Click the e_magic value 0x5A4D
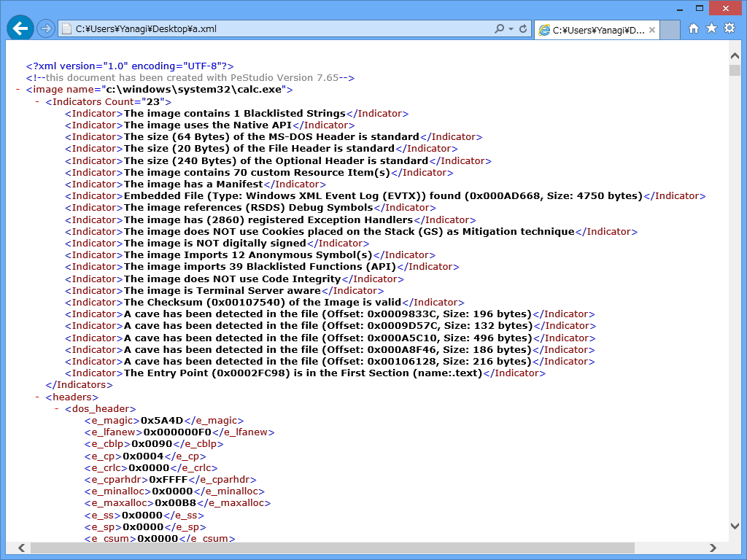The image size is (747, 560). [162, 421]
